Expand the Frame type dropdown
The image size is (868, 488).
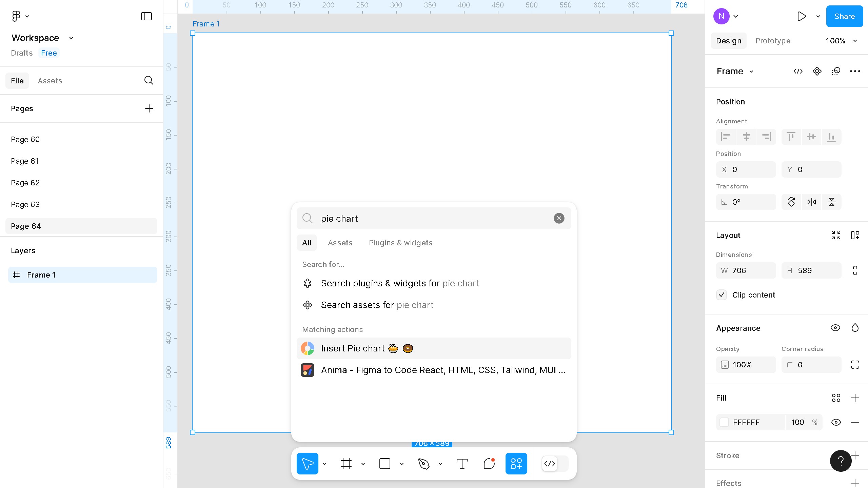751,71
